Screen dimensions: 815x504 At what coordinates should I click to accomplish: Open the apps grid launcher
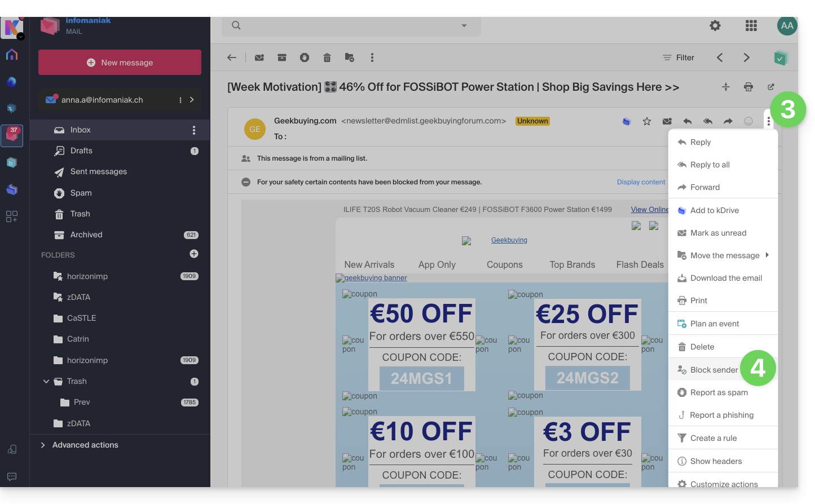pos(751,25)
